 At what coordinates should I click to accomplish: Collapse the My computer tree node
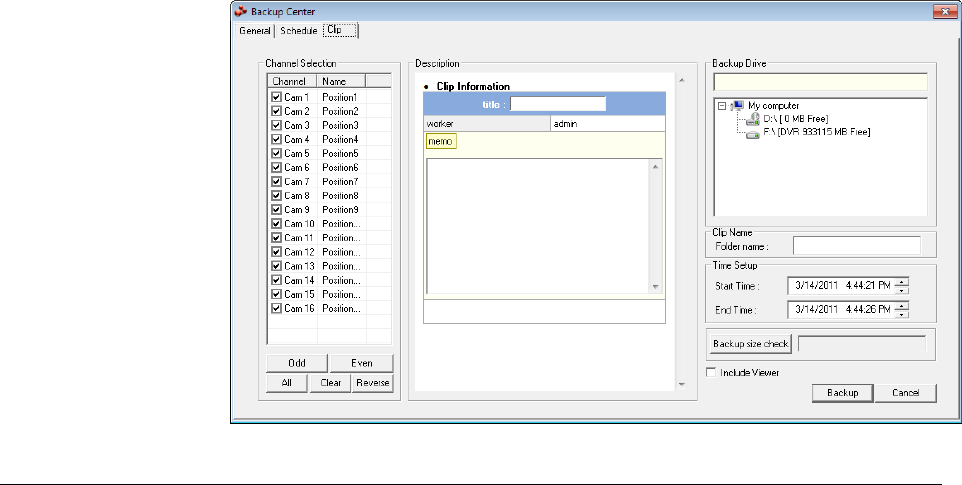click(722, 105)
